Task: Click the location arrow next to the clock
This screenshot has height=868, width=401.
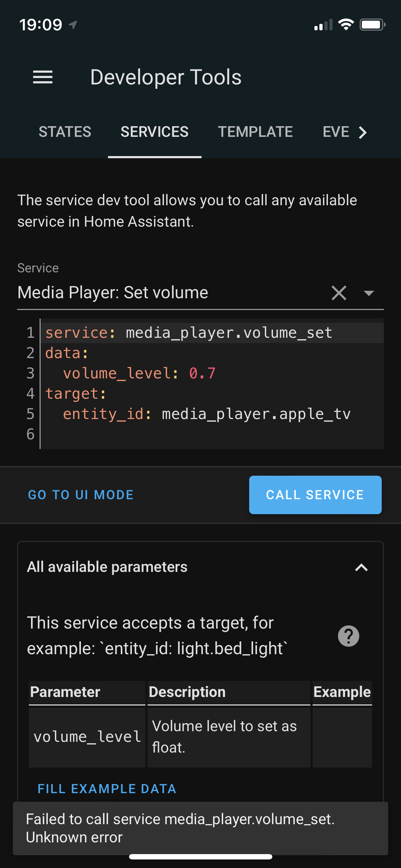Action: click(73, 24)
